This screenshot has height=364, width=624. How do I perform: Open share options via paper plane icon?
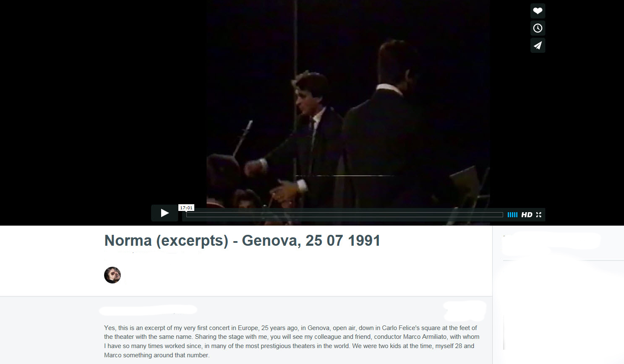(538, 45)
